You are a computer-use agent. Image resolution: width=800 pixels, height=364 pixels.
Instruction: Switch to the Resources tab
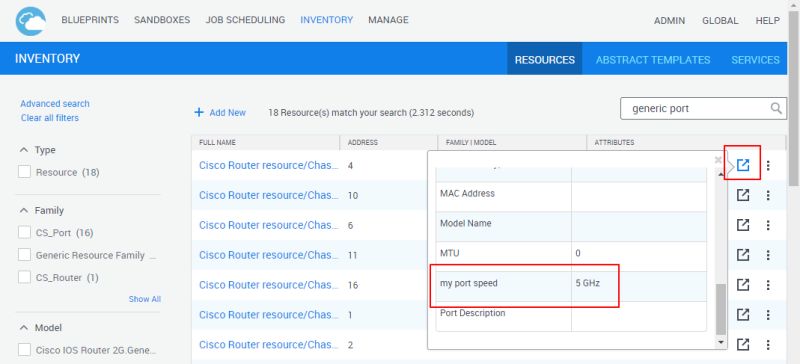tap(544, 59)
